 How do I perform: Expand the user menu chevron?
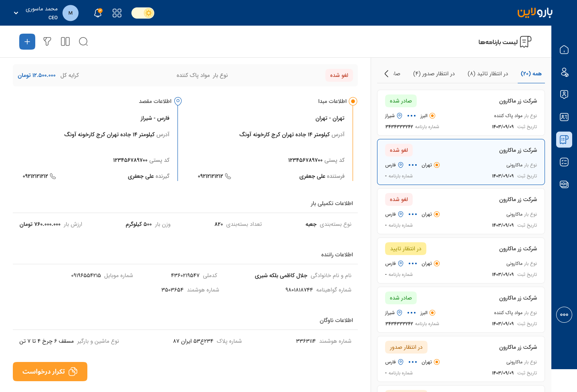point(16,13)
